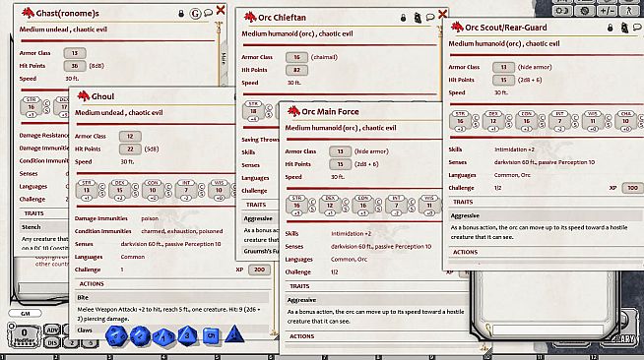The width and height of the screenshot is (644, 360).
Task: Click the CON score 16 on Orc Scout sheet
Action: (526, 121)
